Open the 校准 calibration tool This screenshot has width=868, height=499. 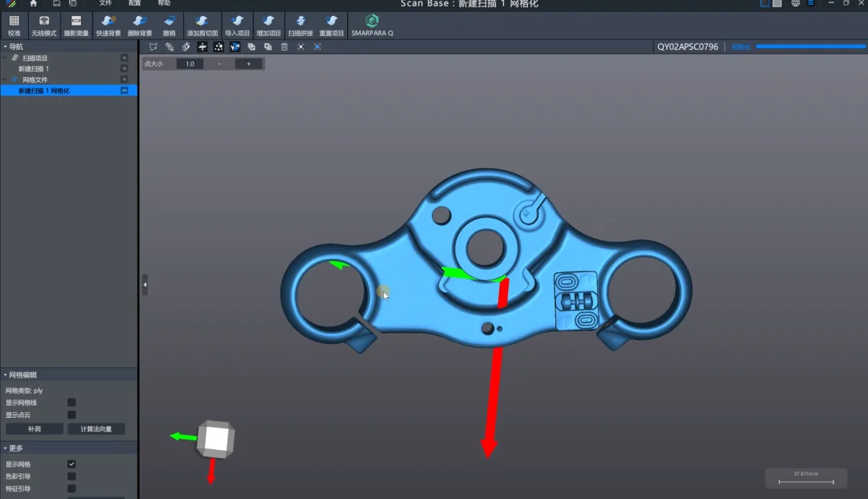[14, 26]
